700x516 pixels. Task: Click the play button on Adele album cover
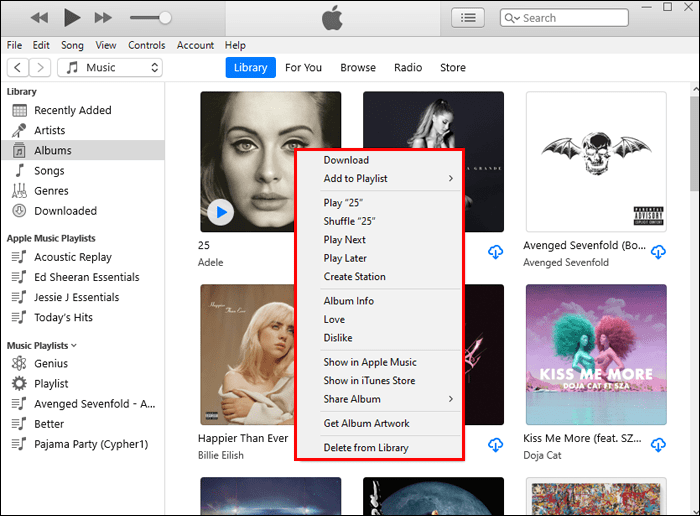coord(221,212)
